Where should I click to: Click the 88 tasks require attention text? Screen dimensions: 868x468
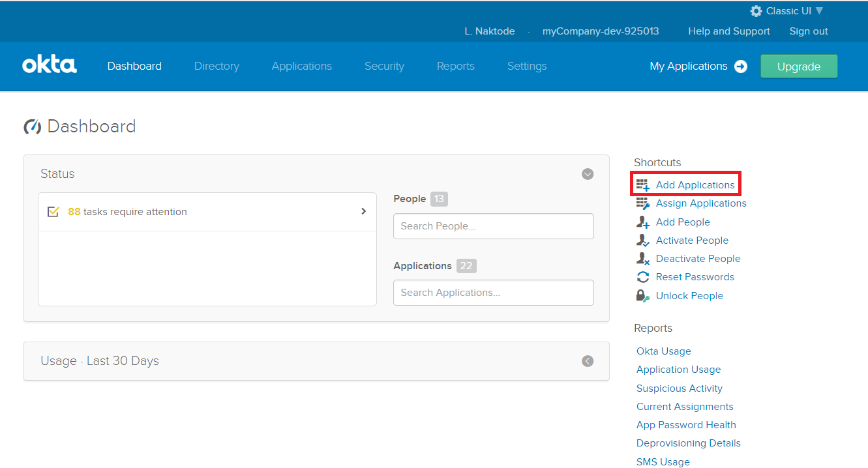point(127,212)
